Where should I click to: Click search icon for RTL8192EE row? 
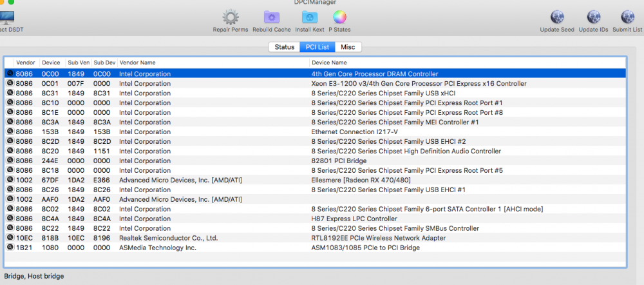click(10, 238)
